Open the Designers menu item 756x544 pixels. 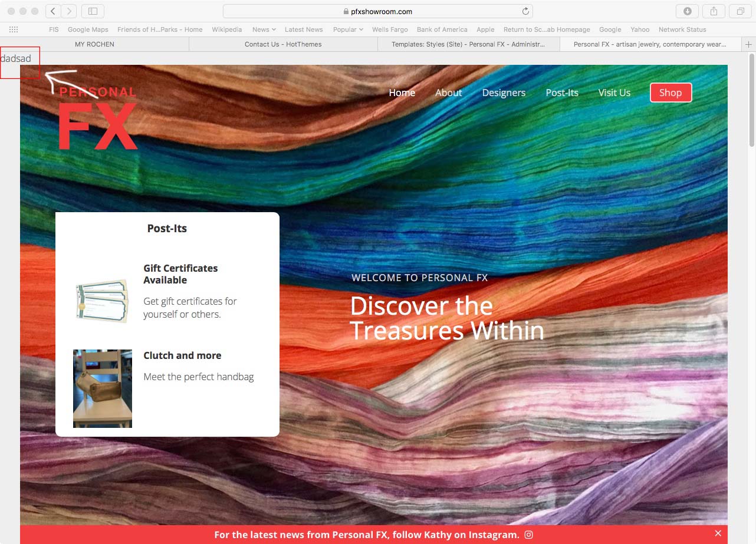point(504,93)
